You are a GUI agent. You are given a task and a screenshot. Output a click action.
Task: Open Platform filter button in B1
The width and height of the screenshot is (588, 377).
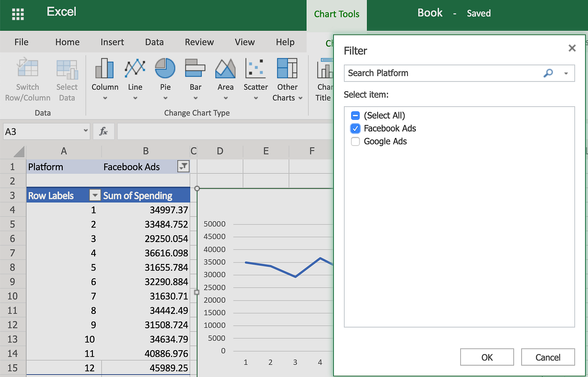(x=184, y=166)
